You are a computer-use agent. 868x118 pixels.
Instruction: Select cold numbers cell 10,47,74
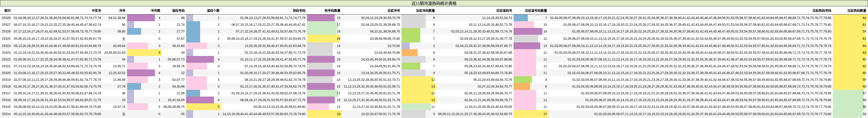click(119, 106)
